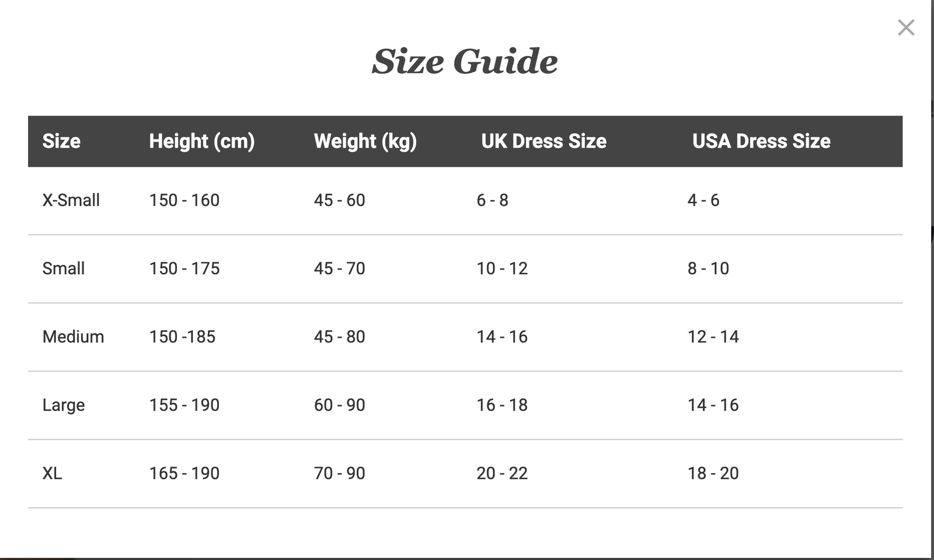Click the Large weight value 60 - 90

pyautogui.click(x=339, y=405)
